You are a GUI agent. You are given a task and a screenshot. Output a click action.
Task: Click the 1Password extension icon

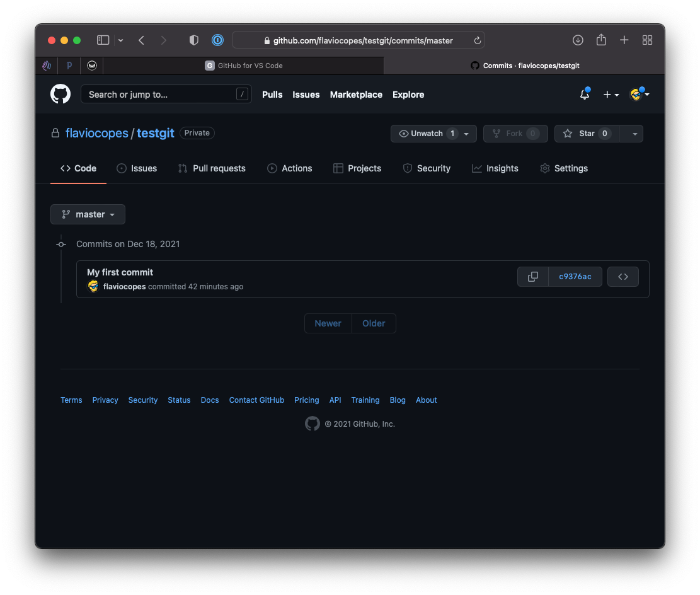217,40
